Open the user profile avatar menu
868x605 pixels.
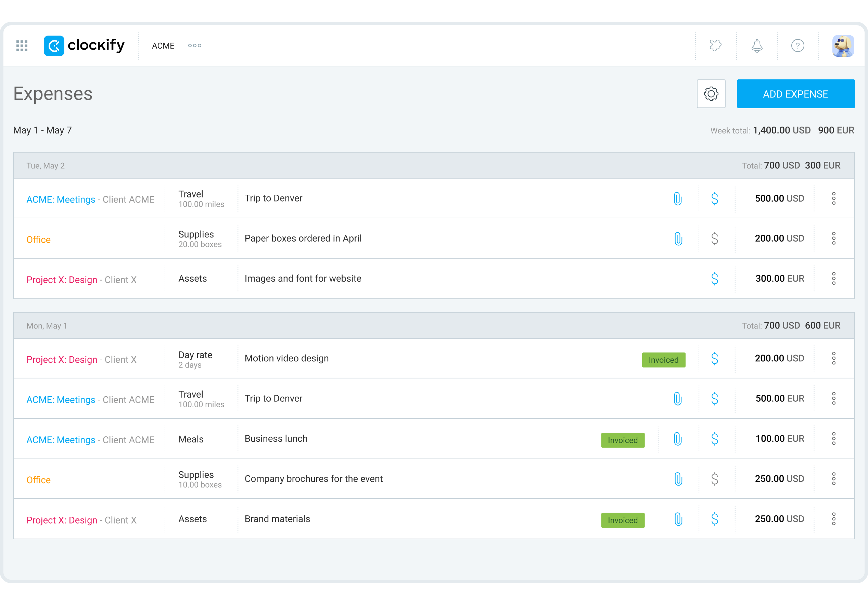click(x=843, y=46)
